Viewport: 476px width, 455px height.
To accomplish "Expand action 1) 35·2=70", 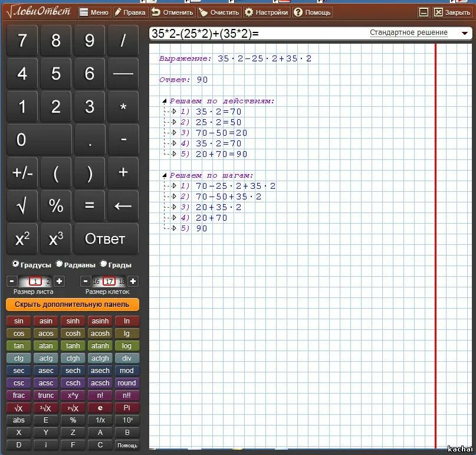I will [174, 112].
